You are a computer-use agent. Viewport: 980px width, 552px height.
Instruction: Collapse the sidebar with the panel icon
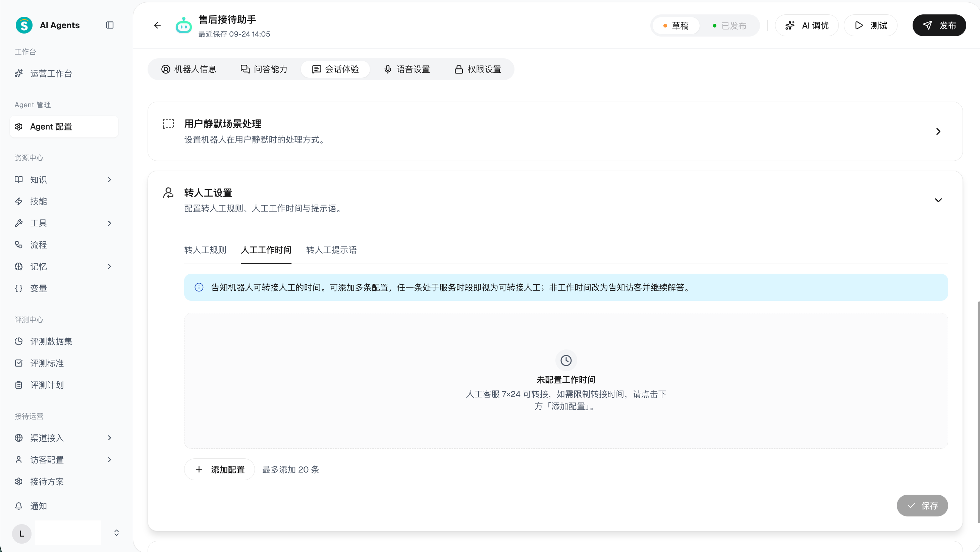[x=110, y=25]
